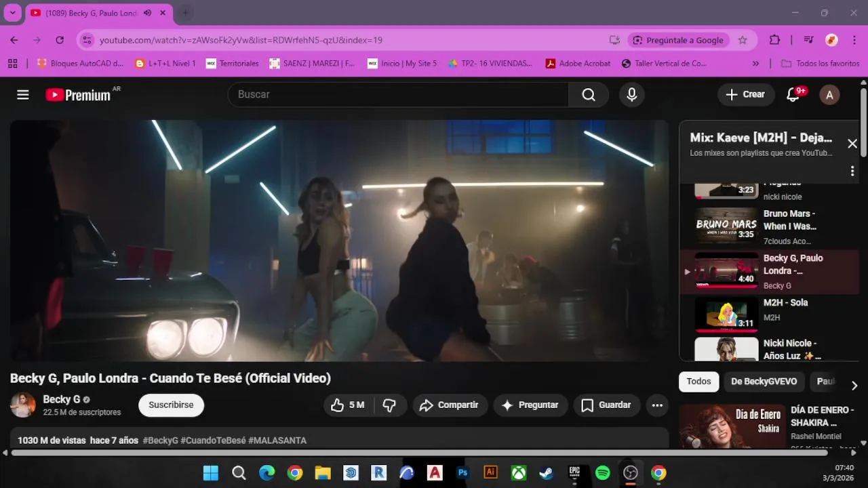
Task: Click the Suscribirse button
Action: point(171,405)
